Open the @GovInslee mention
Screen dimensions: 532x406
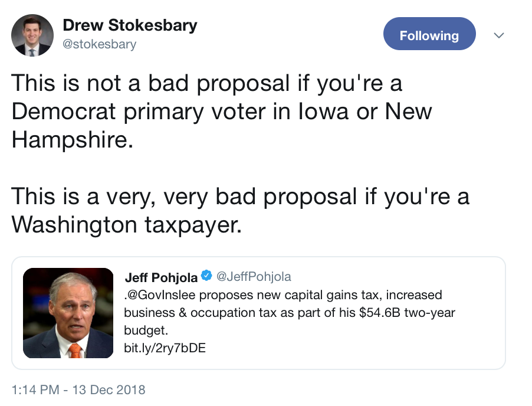(x=161, y=295)
